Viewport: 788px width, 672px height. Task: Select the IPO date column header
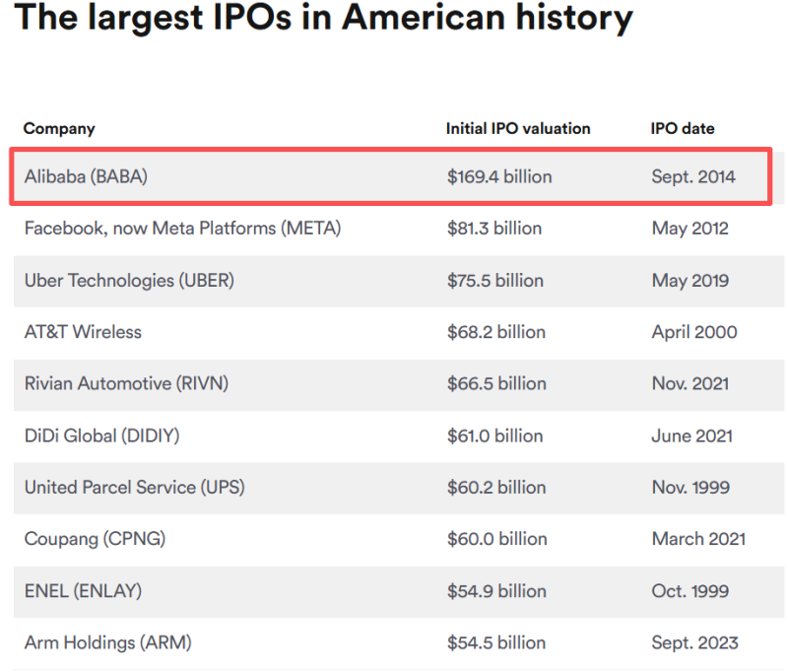pyautogui.click(x=682, y=129)
